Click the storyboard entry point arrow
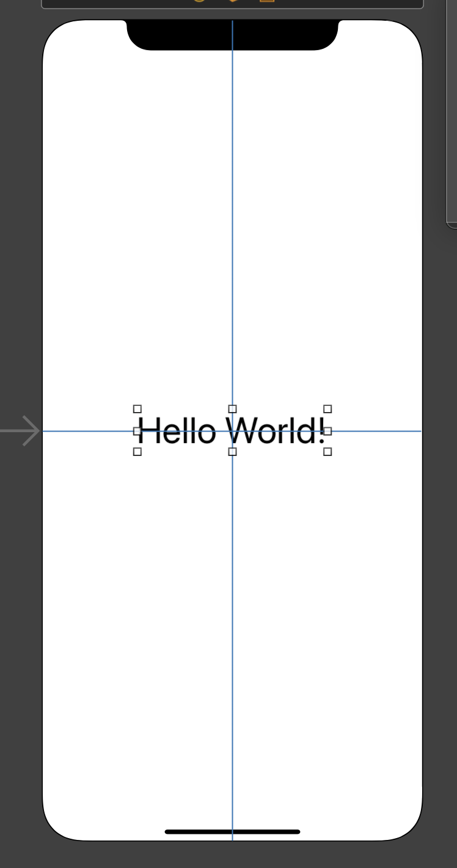Image resolution: width=457 pixels, height=868 pixels. 20,431
